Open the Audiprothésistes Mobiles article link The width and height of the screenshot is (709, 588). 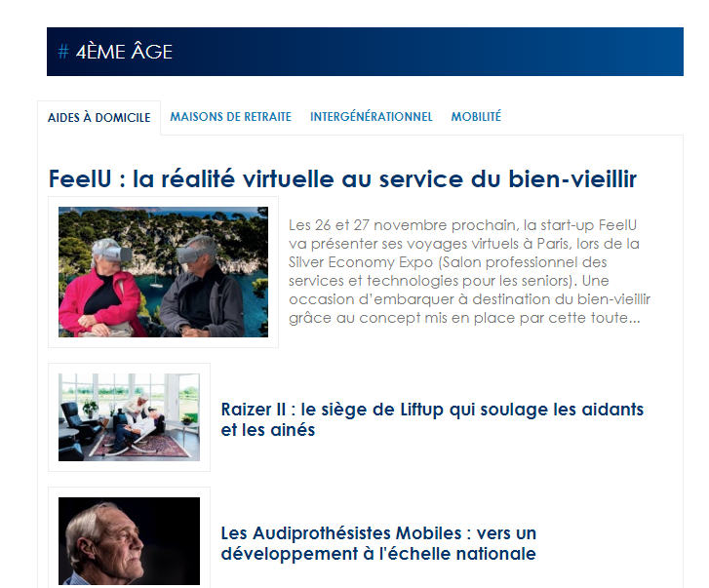378,543
